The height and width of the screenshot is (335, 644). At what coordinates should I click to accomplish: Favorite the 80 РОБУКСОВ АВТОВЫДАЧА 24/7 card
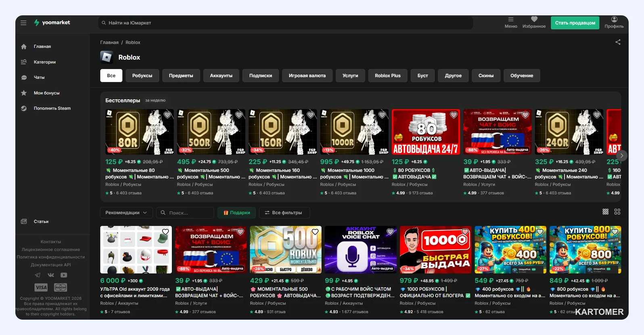(x=454, y=115)
